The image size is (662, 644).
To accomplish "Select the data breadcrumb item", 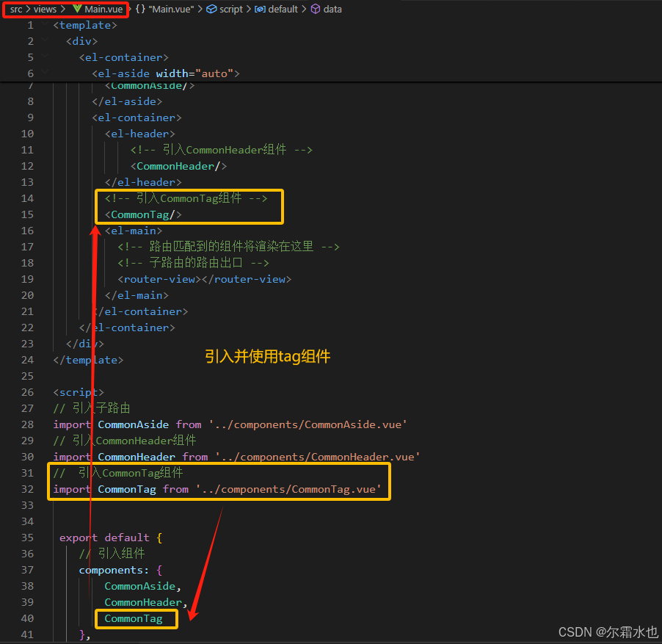I will [332, 10].
